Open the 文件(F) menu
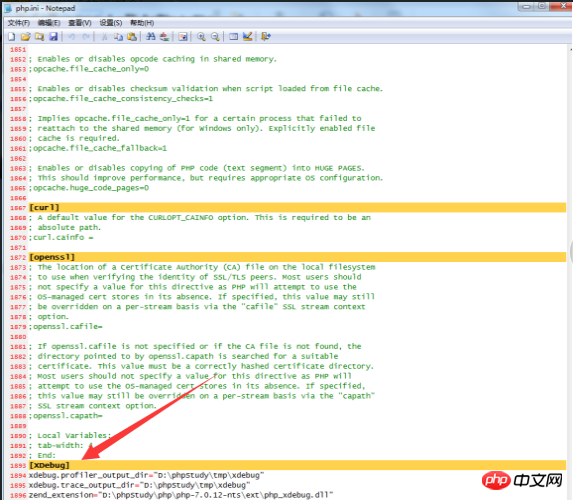This screenshot has height=500, width=573. [x=19, y=23]
